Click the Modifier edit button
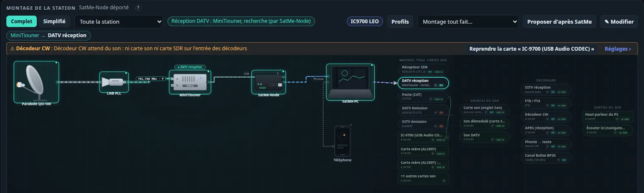 tap(619, 22)
